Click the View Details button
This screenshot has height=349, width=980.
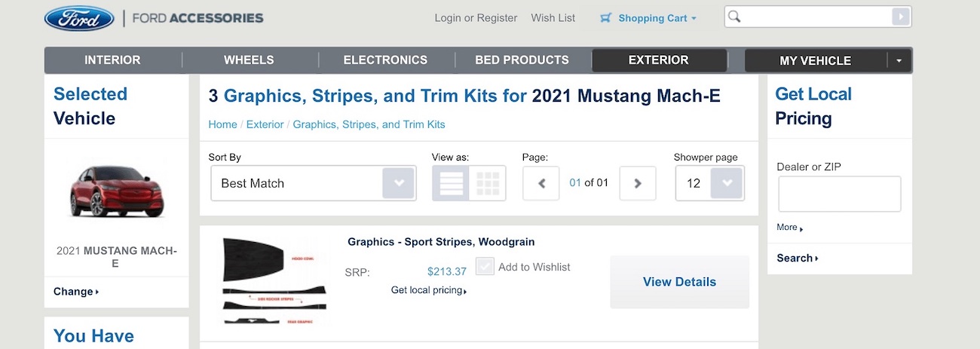679,282
